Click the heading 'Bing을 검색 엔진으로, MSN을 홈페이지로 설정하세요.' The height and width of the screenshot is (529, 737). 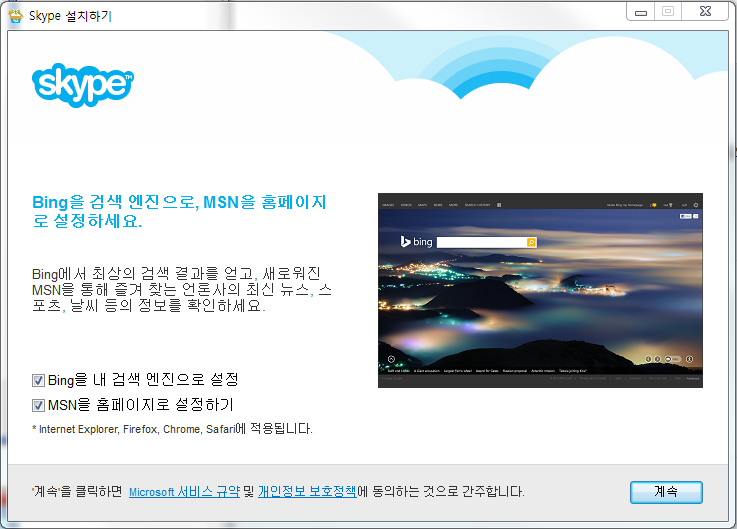click(x=179, y=211)
